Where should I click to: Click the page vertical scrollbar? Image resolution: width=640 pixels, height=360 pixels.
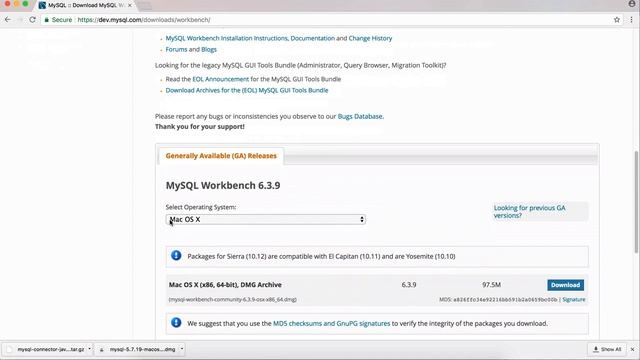point(636,202)
